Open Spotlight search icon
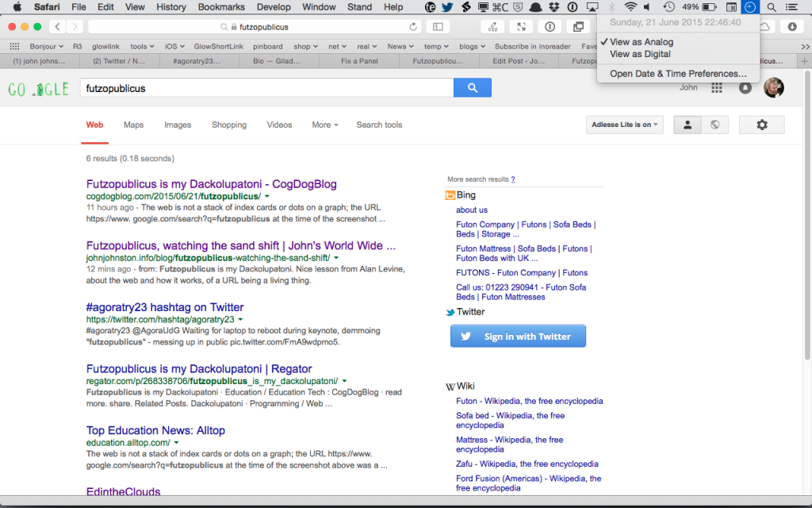 coord(771,6)
